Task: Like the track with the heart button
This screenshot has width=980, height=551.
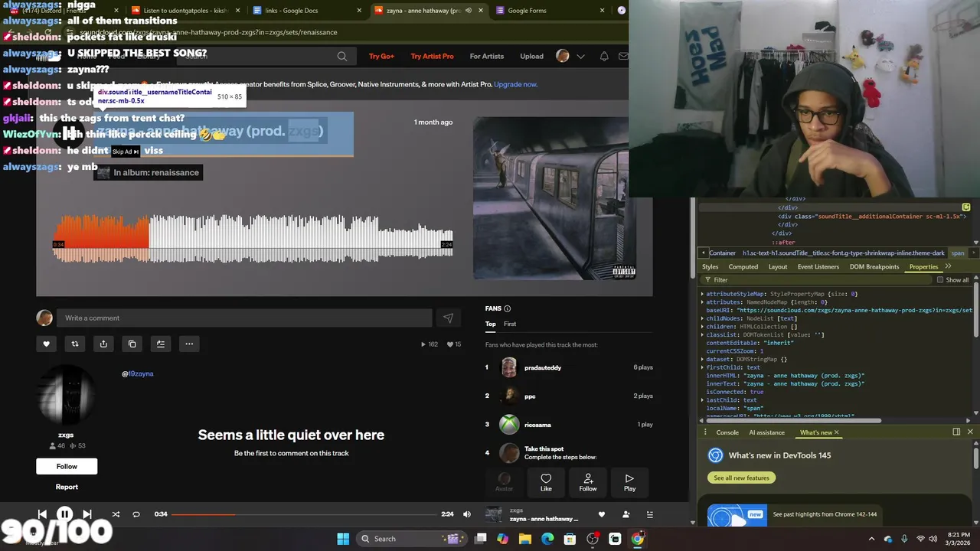Action: coord(46,344)
